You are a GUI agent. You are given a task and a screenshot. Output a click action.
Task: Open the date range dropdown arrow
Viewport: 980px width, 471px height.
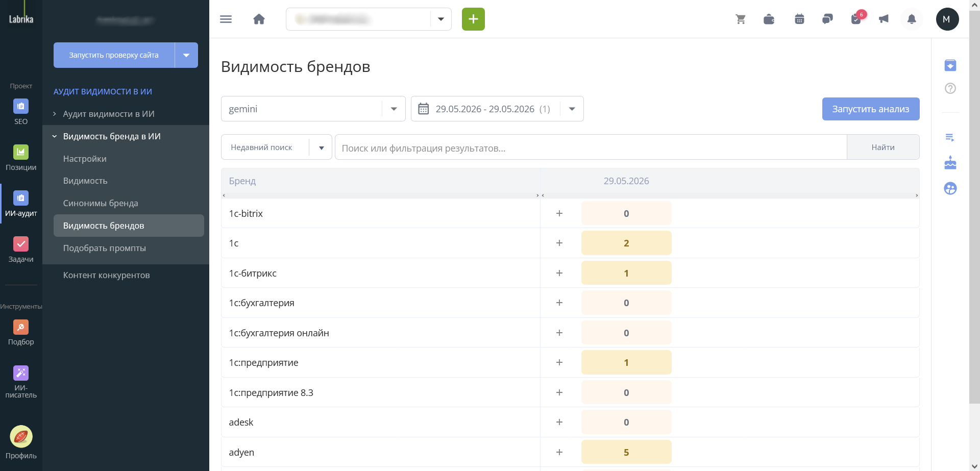[x=572, y=109]
